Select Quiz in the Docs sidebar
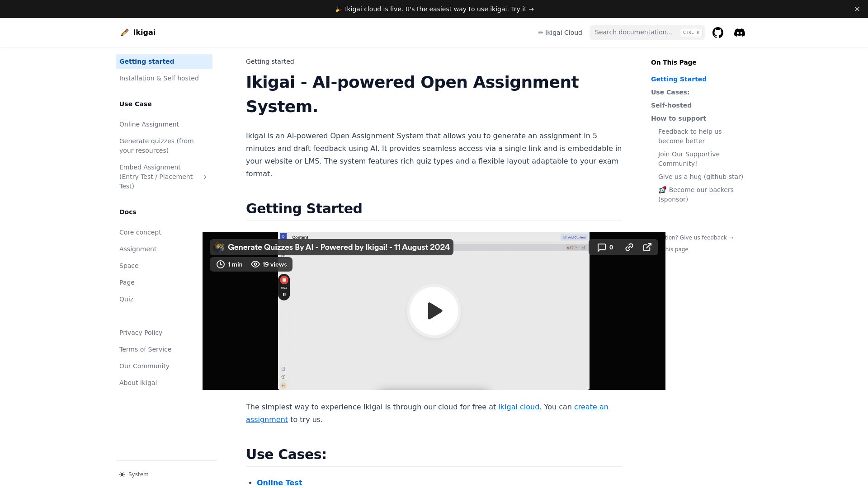 126,299
